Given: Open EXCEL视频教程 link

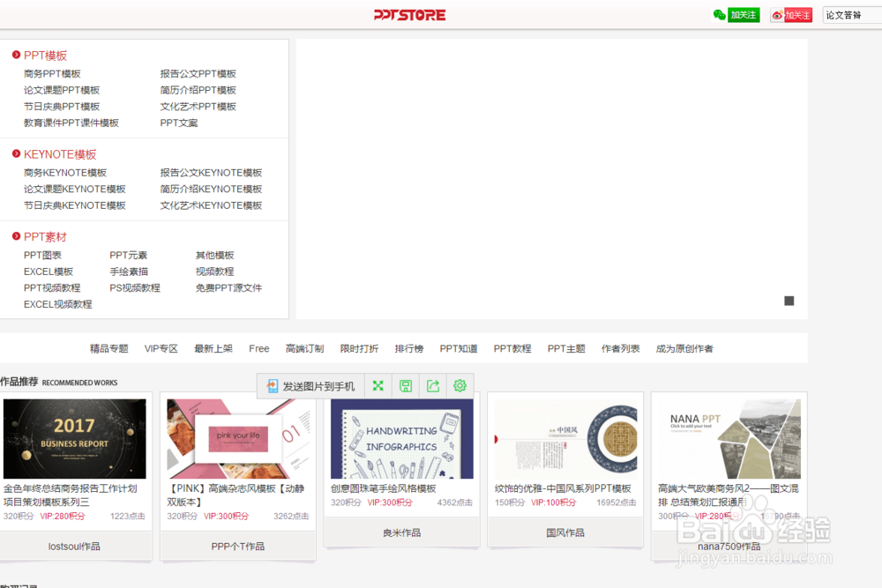Looking at the screenshot, I should click(x=58, y=304).
